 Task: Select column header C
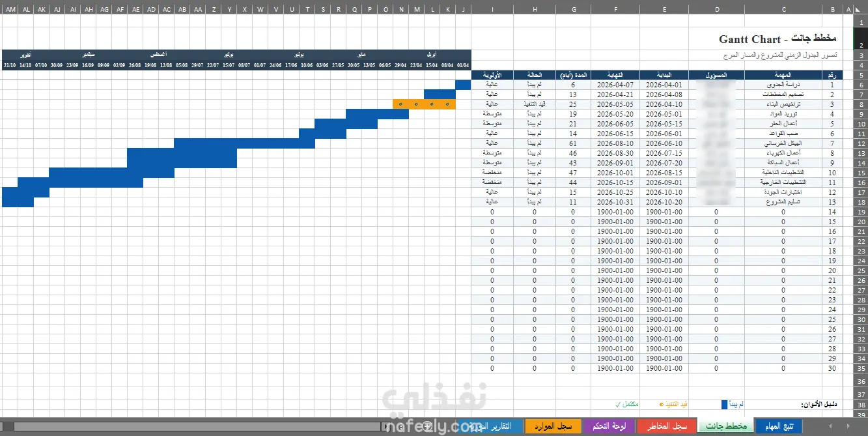pyautogui.click(x=784, y=9)
